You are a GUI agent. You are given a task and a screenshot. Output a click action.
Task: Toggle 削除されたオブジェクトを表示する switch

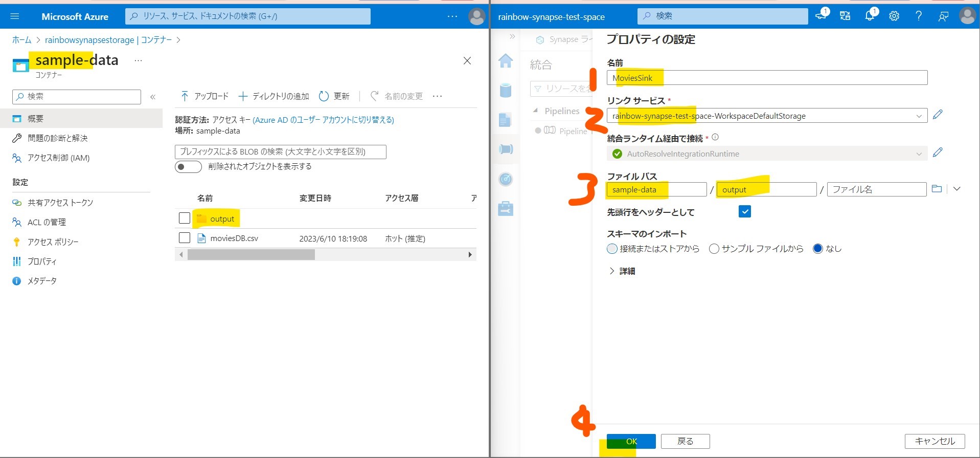pos(188,167)
